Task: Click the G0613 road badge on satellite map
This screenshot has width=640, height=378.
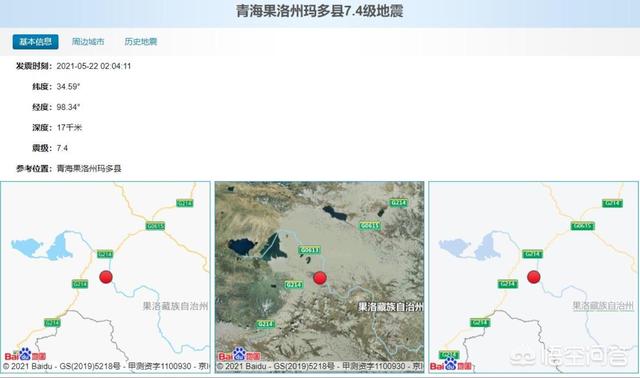Action: pos(309,250)
